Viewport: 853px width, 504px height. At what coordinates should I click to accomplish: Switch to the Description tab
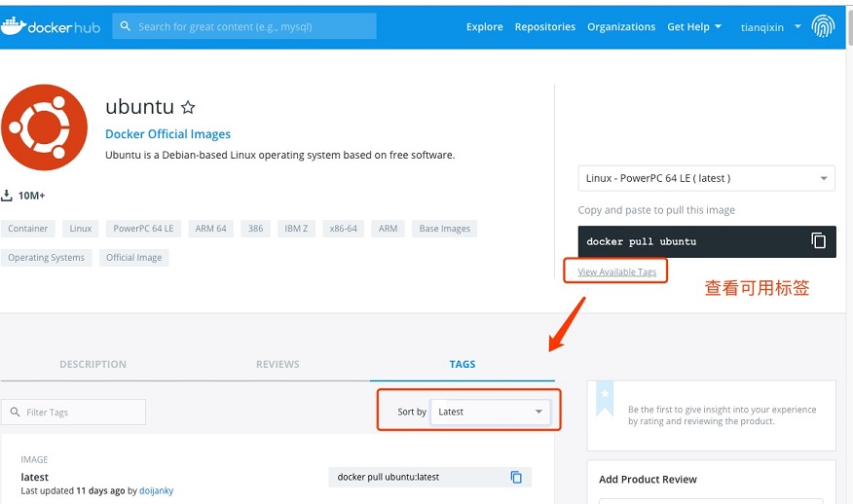[93, 364]
